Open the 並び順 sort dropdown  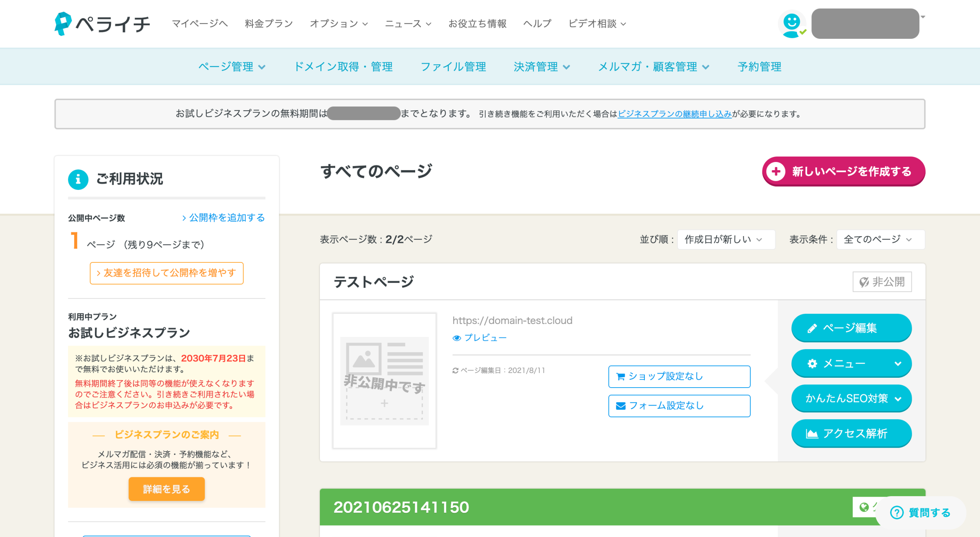click(x=726, y=239)
